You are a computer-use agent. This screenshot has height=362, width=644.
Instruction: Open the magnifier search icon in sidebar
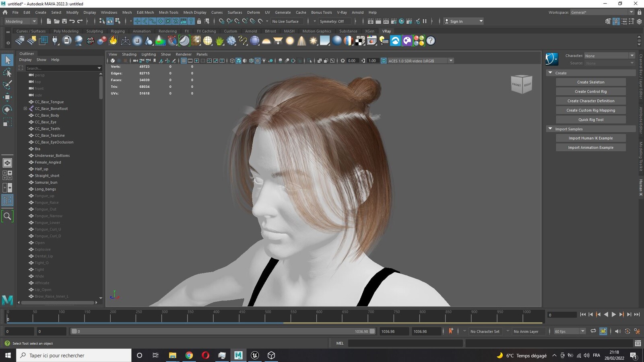tap(8, 216)
